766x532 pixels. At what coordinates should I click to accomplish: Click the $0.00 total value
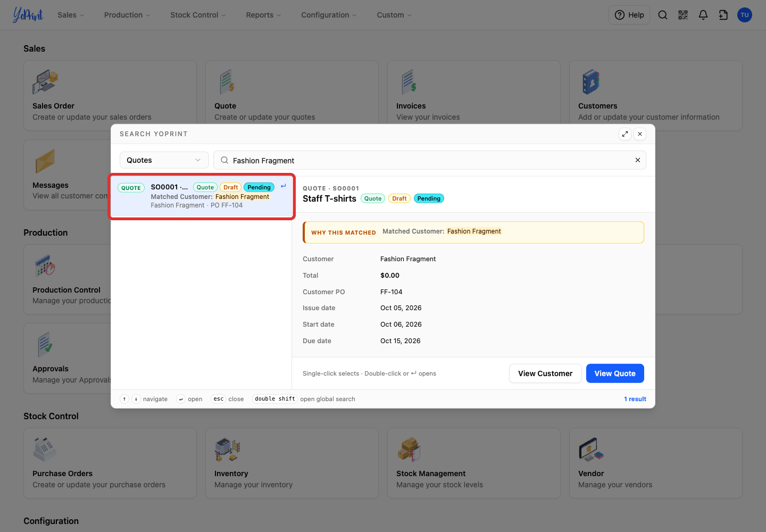[390, 276]
